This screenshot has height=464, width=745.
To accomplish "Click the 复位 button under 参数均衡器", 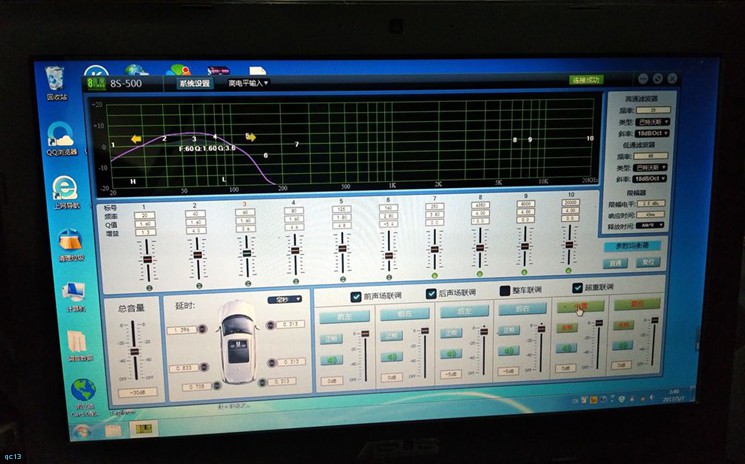I will (648, 262).
